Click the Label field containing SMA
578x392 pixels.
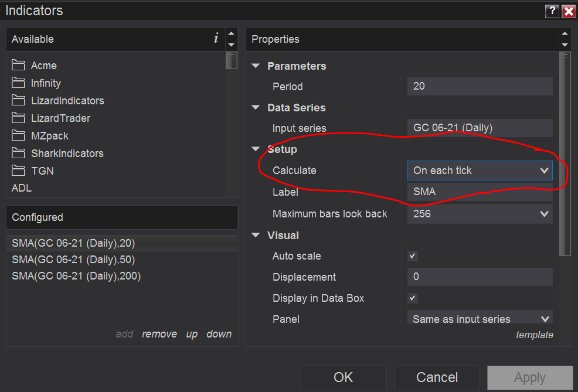coord(480,192)
